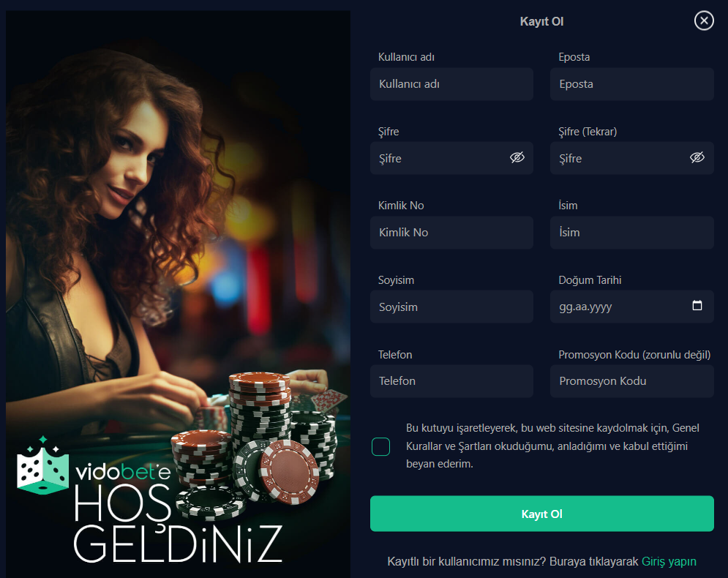Viewport: 728px width, 578px height.
Task: Click the Hoş Geldiniz welcome banner text
Action: coord(179,524)
